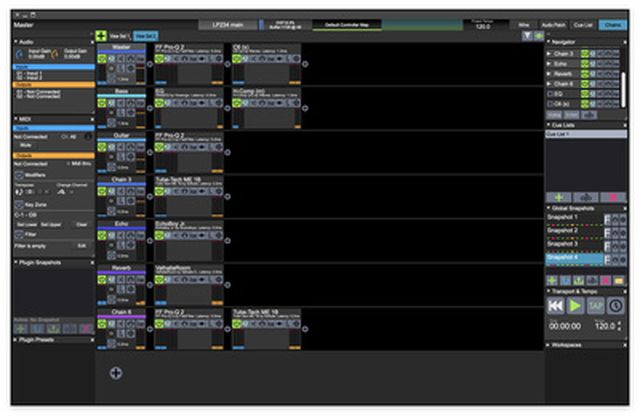640x418 pixels.
Task: Click the Edit button beside Filter is empty
Action: tap(82, 246)
